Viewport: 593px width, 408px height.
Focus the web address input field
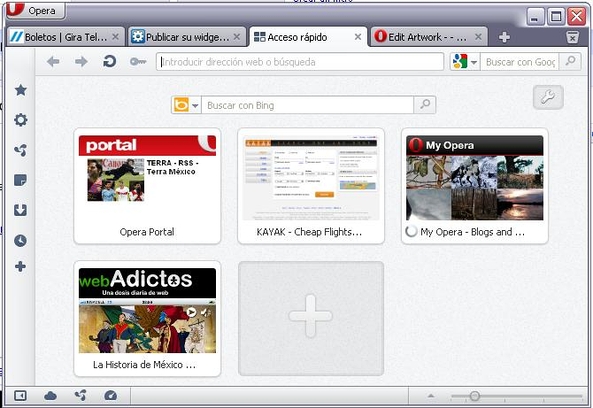pyautogui.click(x=300, y=62)
